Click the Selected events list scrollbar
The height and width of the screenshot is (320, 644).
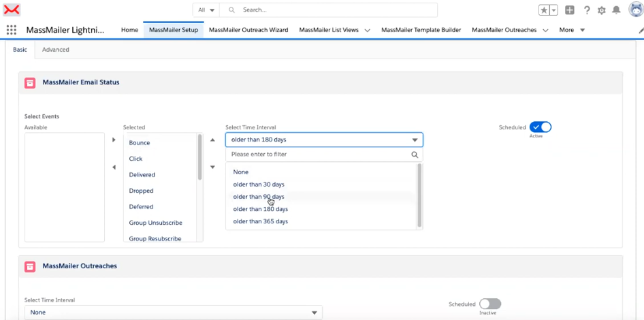[200, 157]
